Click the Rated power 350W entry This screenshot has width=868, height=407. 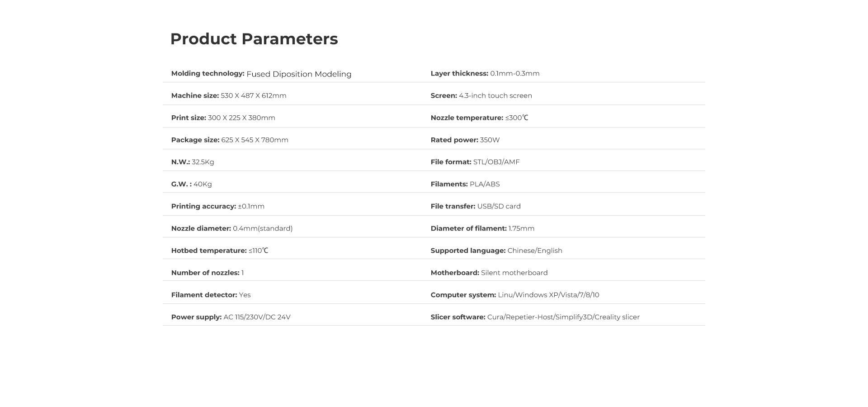click(x=465, y=140)
